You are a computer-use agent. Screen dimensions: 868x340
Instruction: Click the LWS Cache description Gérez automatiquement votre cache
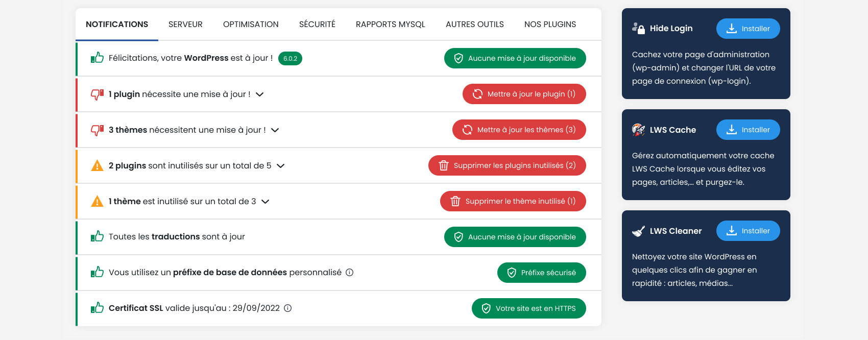pyautogui.click(x=703, y=169)
